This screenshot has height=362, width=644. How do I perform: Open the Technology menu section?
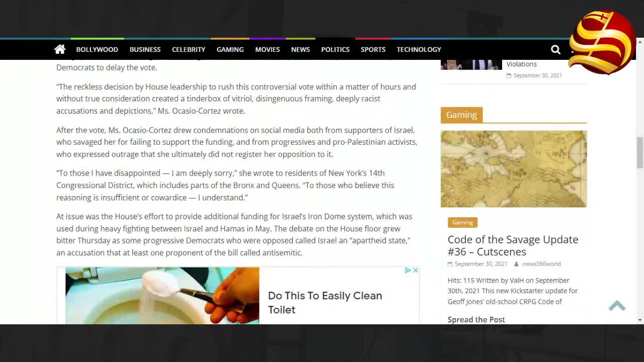(x=419, y=49)
